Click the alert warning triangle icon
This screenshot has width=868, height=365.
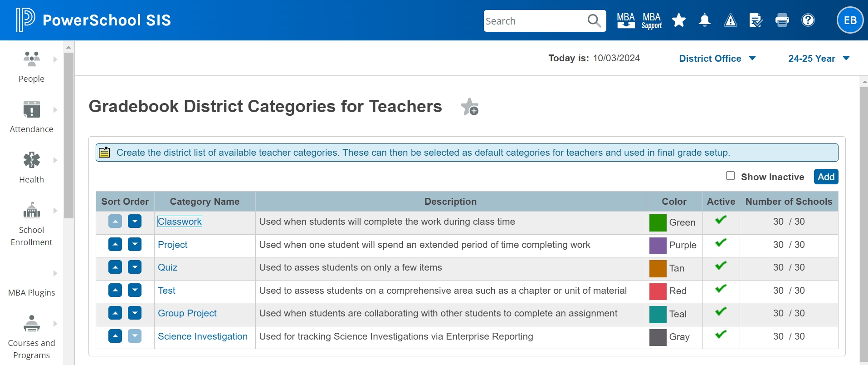point(730,20)
